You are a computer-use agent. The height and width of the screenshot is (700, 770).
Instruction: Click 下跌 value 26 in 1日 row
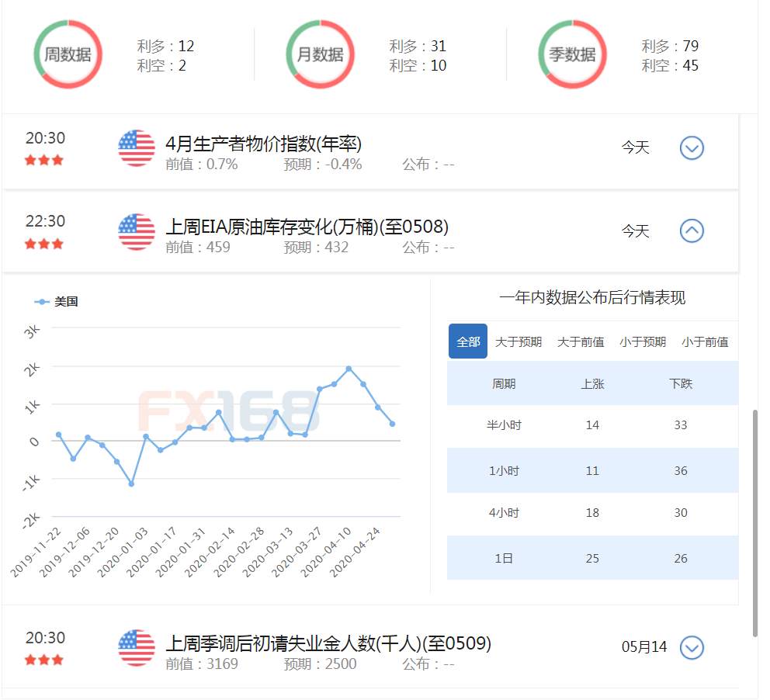coord(681,559)
